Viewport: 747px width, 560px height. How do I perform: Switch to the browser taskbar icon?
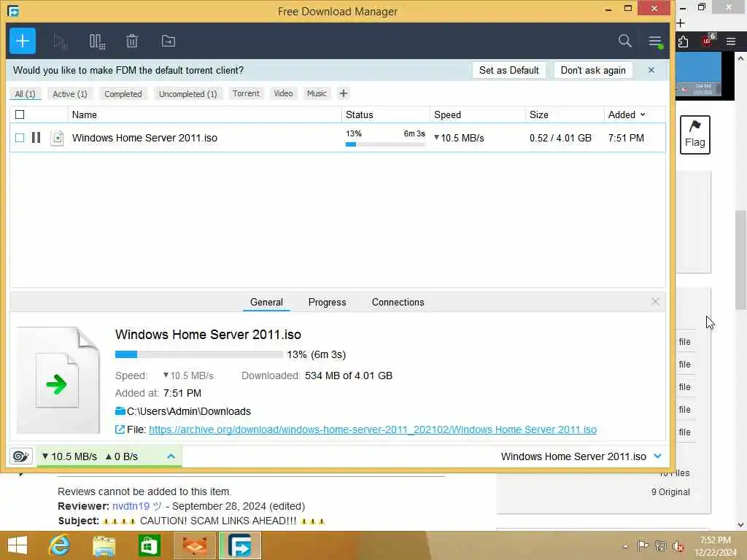click(x=195, y=545)
